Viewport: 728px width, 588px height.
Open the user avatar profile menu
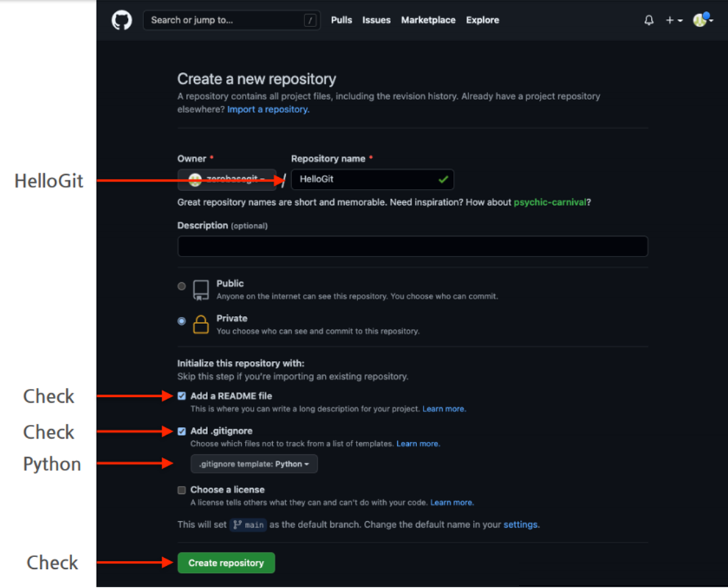702,20
